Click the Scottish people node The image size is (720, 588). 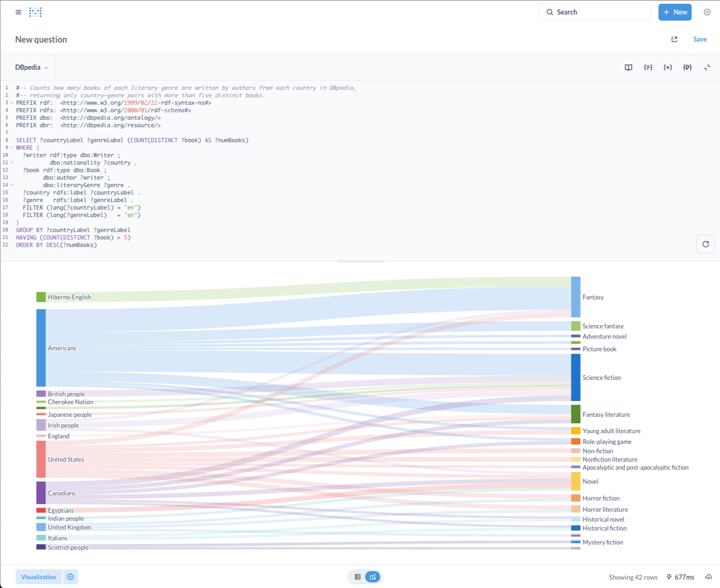[41, 547]
